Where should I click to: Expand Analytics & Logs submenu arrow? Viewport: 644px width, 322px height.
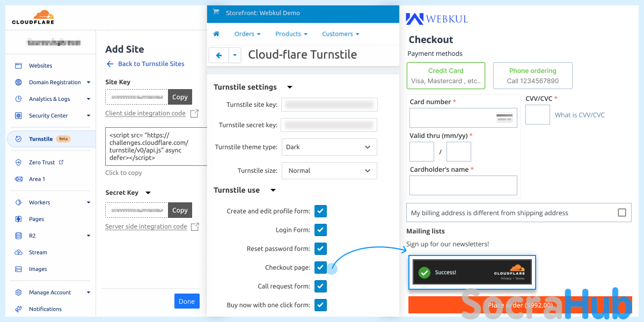point(88,99)
